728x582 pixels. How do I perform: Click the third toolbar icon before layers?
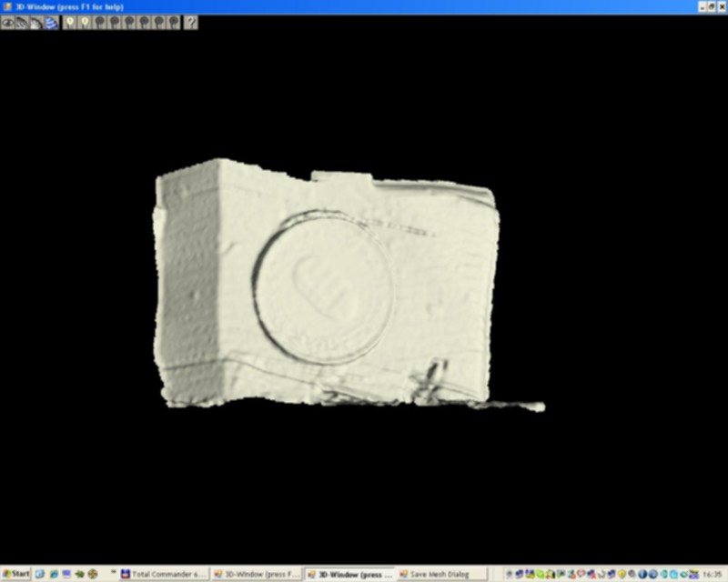point(36,23)
